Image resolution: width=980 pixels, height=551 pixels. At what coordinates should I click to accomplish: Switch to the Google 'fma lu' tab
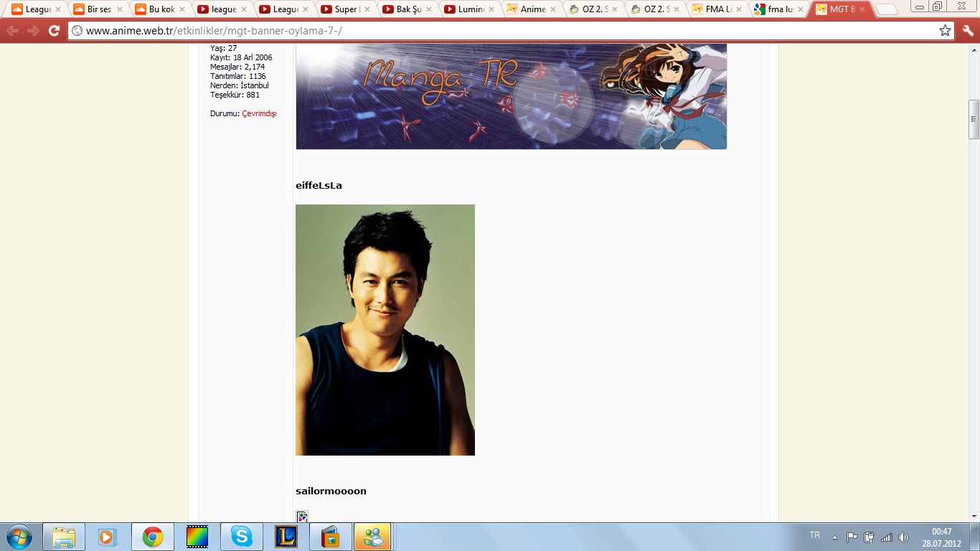(x=778, y=9)
